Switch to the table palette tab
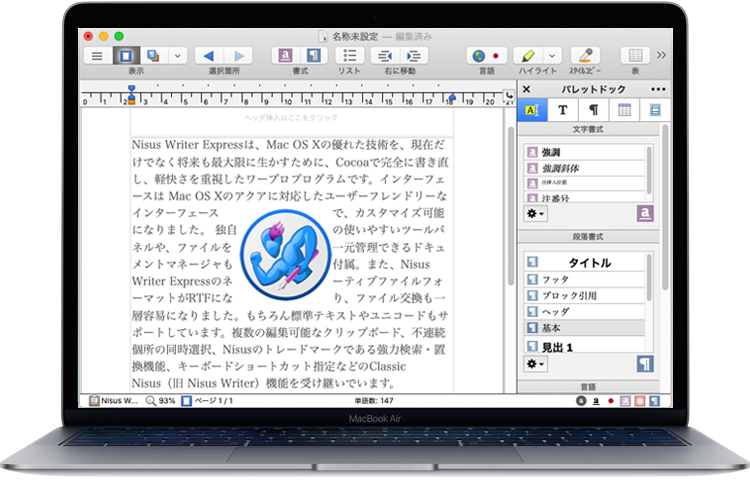The image size is (750, 485). click(624, 110)
